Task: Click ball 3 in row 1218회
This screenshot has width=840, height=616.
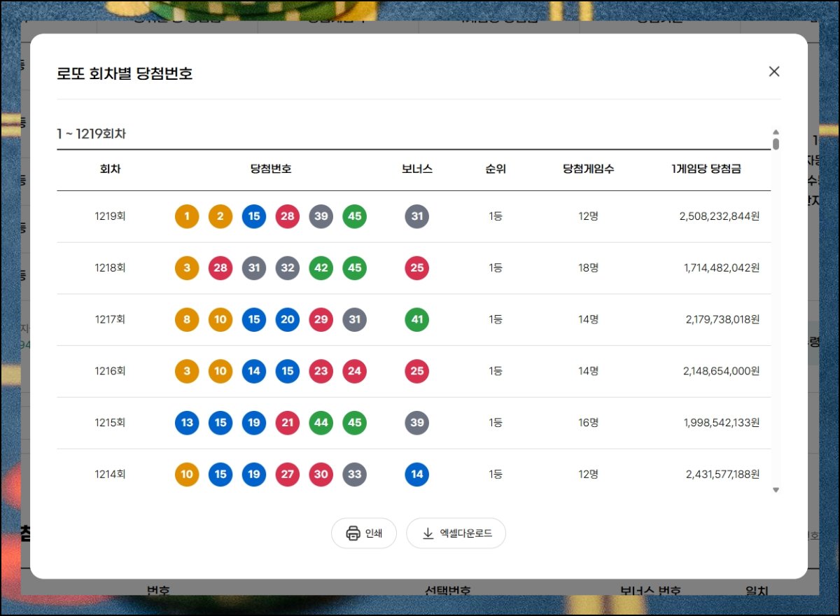Action: click(187, 268)
